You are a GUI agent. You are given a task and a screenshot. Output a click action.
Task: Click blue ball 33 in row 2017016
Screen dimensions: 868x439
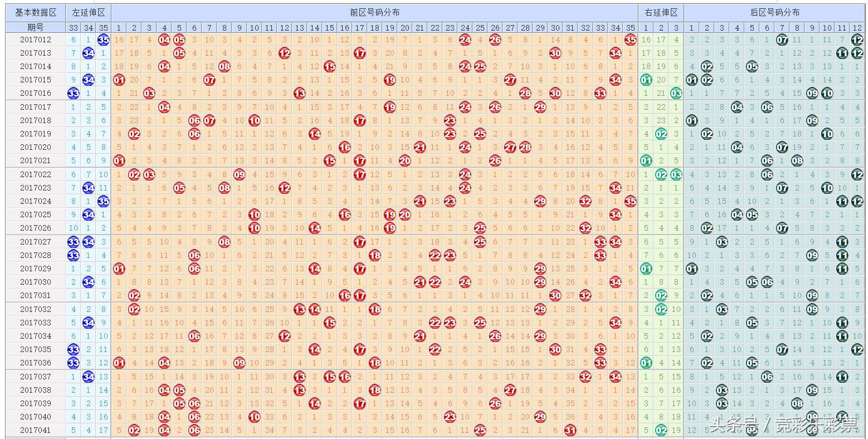coord(73,93)
